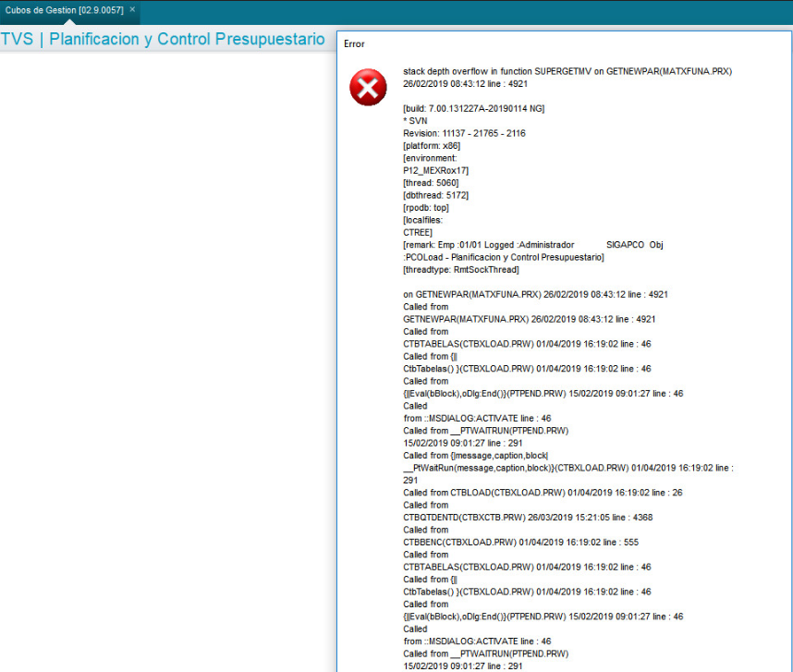Click the dbthread 5172 line
The image size is (793, 672).
pos(436,195)
